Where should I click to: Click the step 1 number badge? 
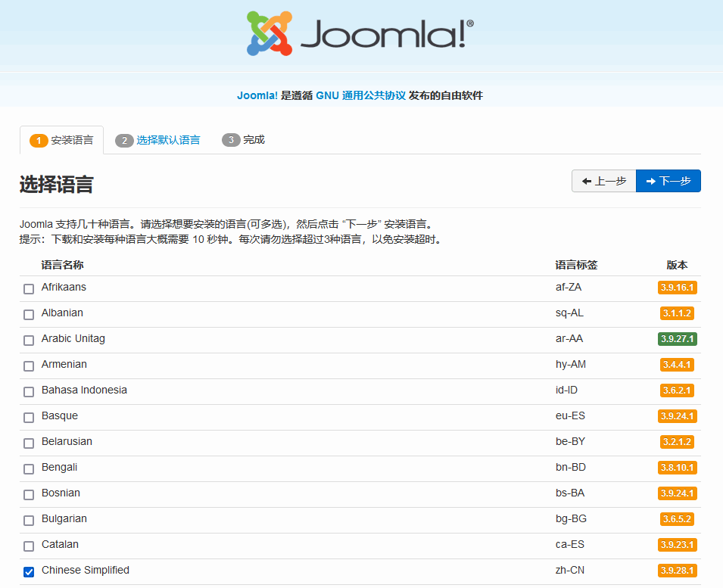tap(39, 141)
